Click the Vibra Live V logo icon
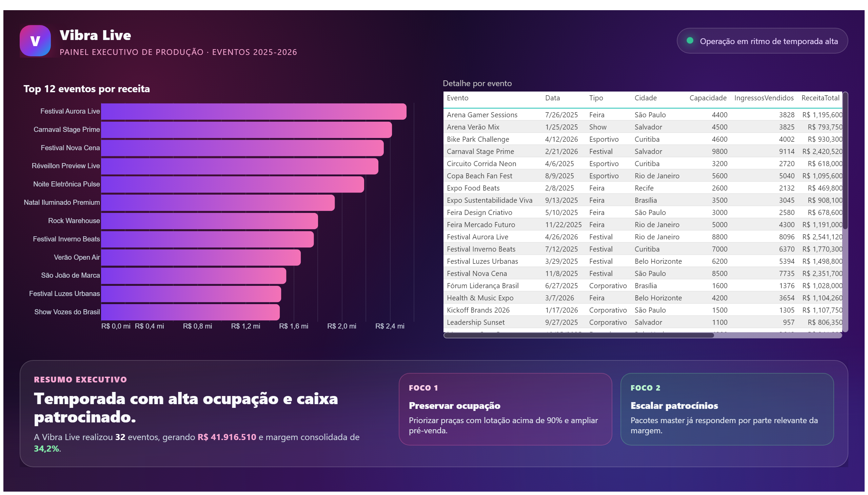This screenshot has width=868, height=495. [35, 40]
